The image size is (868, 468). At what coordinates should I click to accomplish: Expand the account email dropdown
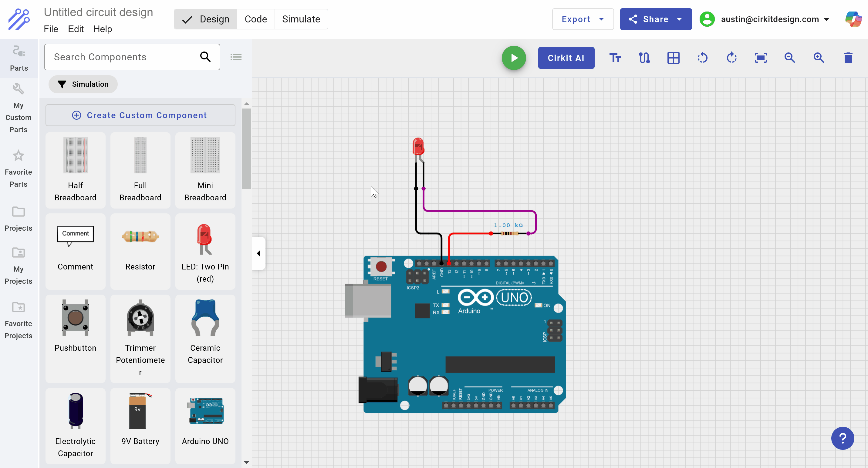click(826, 19)
